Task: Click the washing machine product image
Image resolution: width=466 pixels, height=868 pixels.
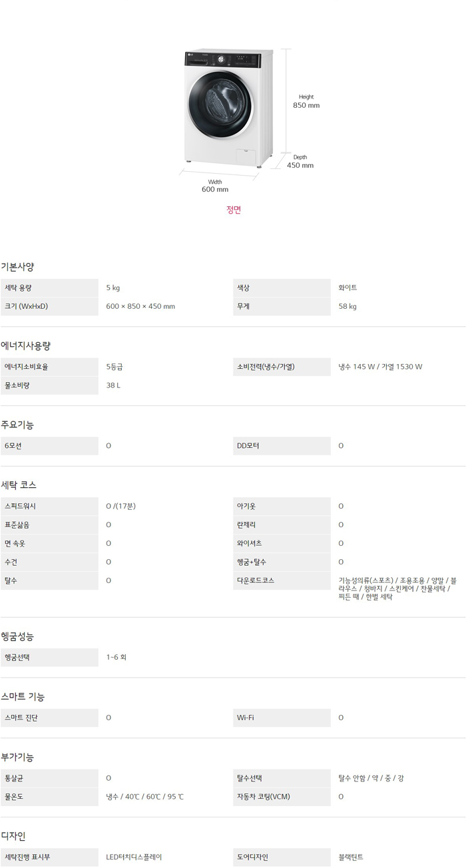Action: [x=228, y=107]
